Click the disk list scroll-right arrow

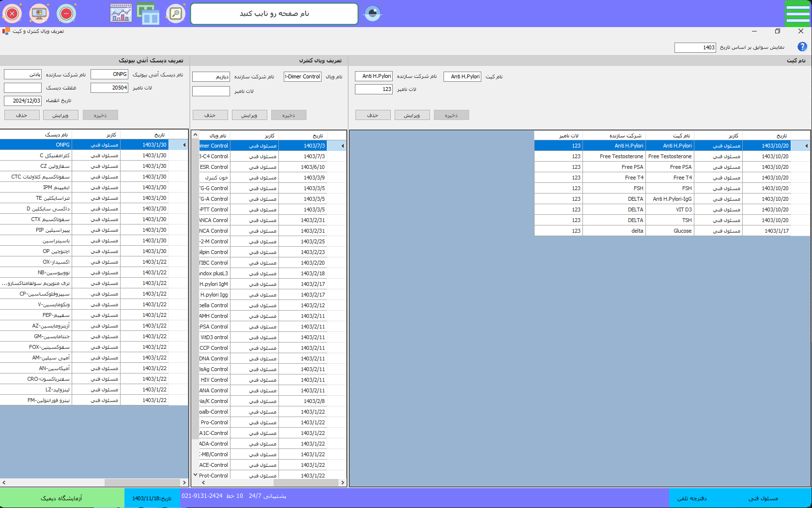click(184, 482)
